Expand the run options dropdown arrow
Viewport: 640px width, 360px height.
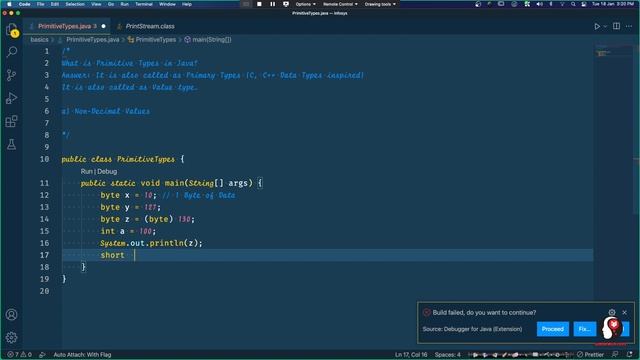pyautogui.click(x=605, y=26)
